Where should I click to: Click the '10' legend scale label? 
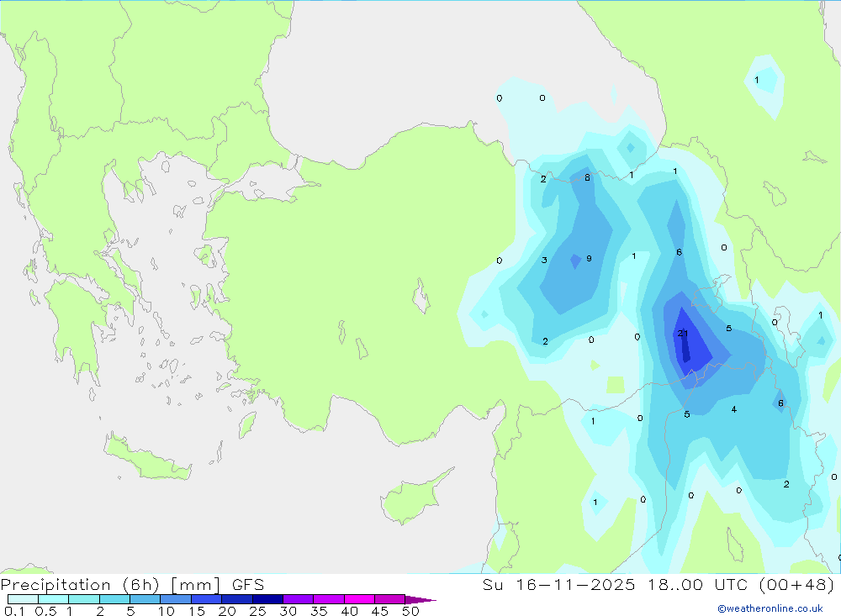click(x=167, y=611)
